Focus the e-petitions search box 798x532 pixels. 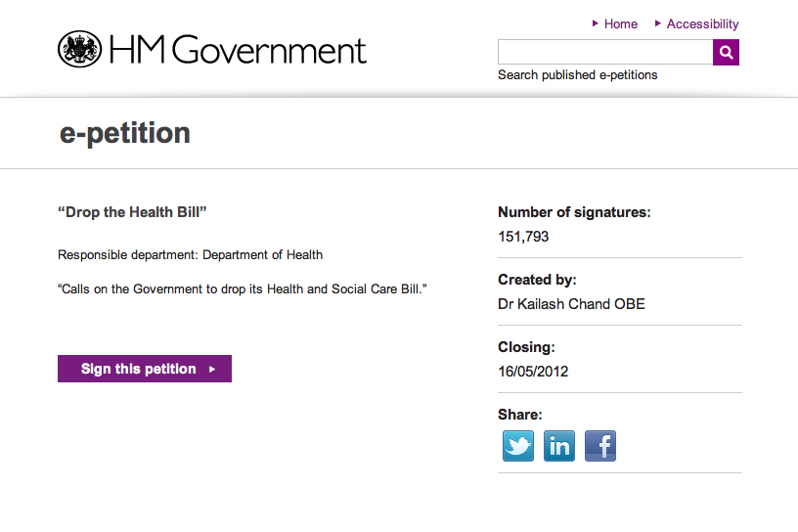[604, 52]
